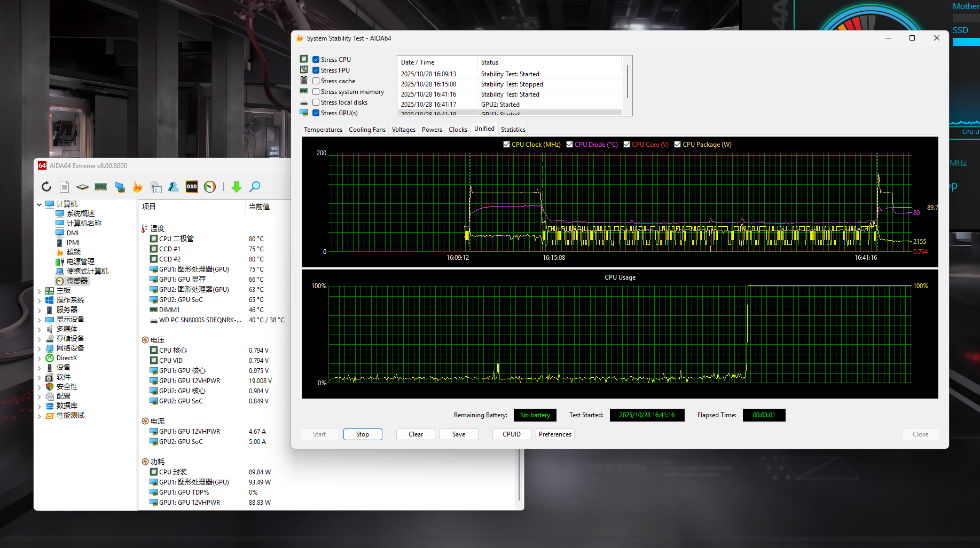
Task: Launch the memory benchmark RAM icon
Action: (x=100, y=187)
